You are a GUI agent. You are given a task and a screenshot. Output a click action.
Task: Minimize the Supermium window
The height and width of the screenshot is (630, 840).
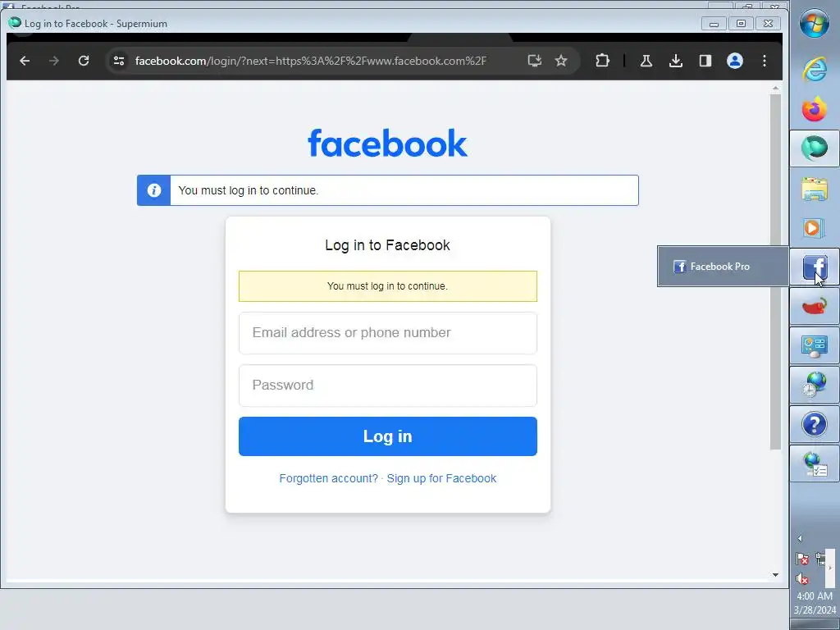pos(714,24)
